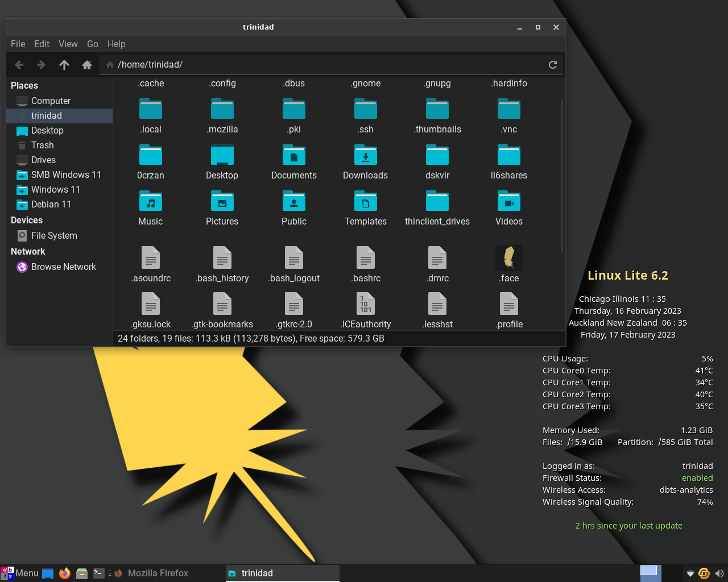Select the Templates folder icon

pos(366,201)
